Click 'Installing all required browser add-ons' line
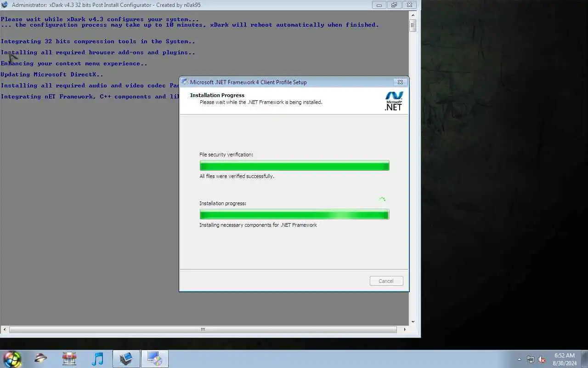Screen dimensions: 588x368 [x=98, y=52]
